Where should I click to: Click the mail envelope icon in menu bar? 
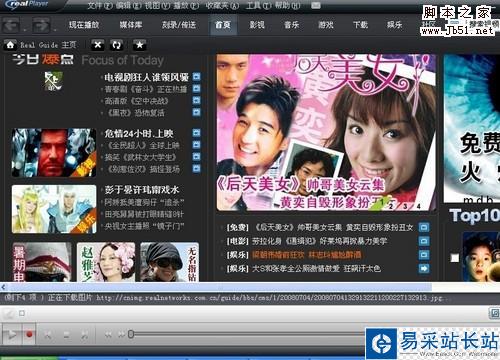(316, 5)
